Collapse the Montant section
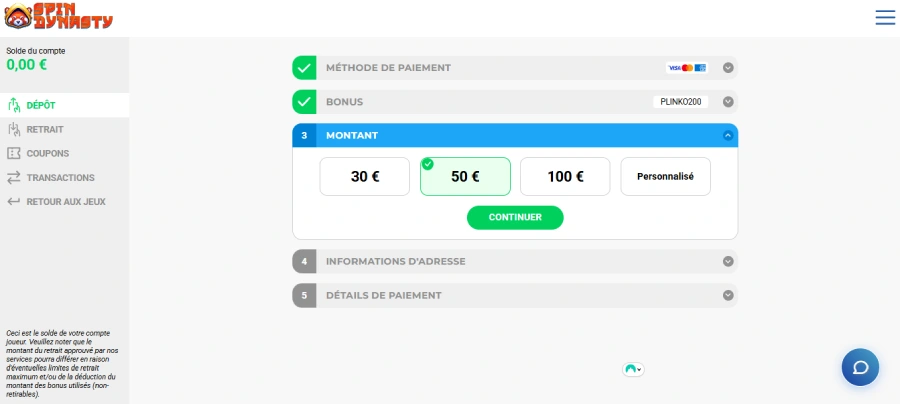Viewport: 900px width, 404px height. click(729, 135)
